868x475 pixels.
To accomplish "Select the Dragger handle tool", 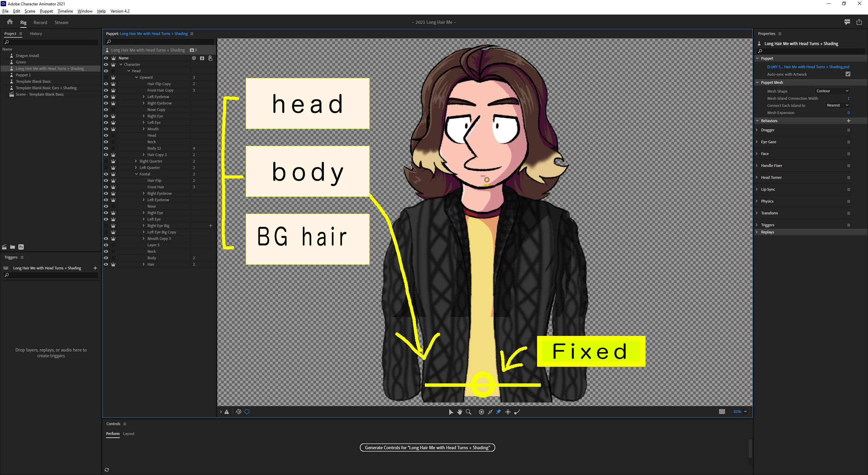I will [508, 412].
